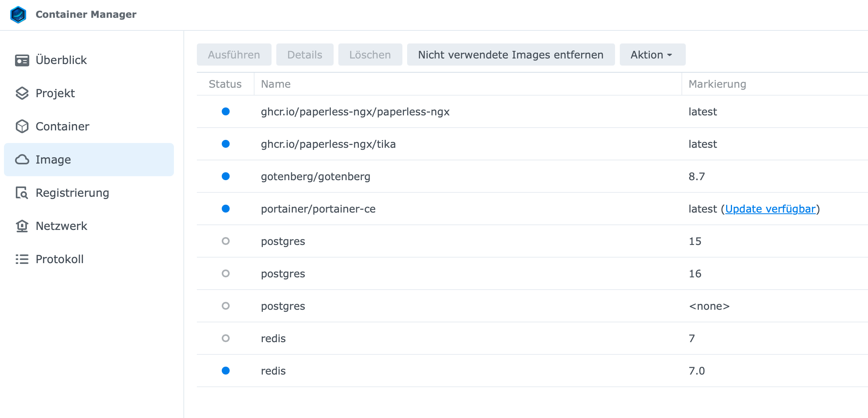Click the 7.0 tag cell

696,371
